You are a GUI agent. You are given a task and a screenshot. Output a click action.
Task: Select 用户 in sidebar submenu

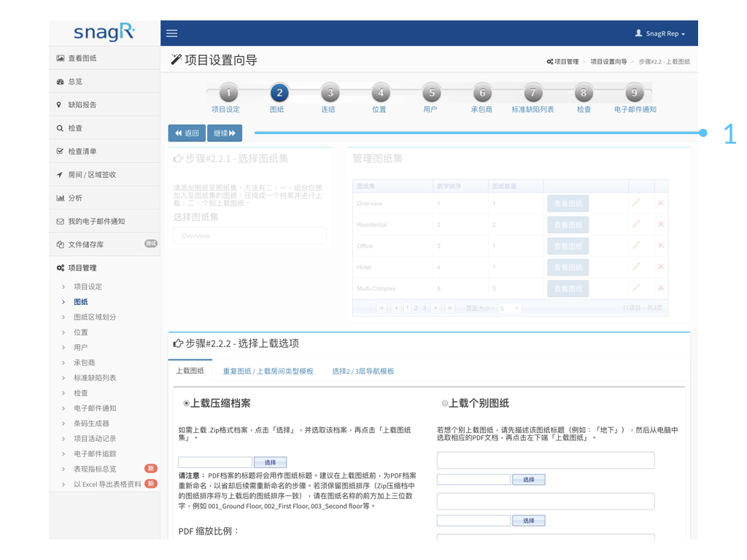80,348
